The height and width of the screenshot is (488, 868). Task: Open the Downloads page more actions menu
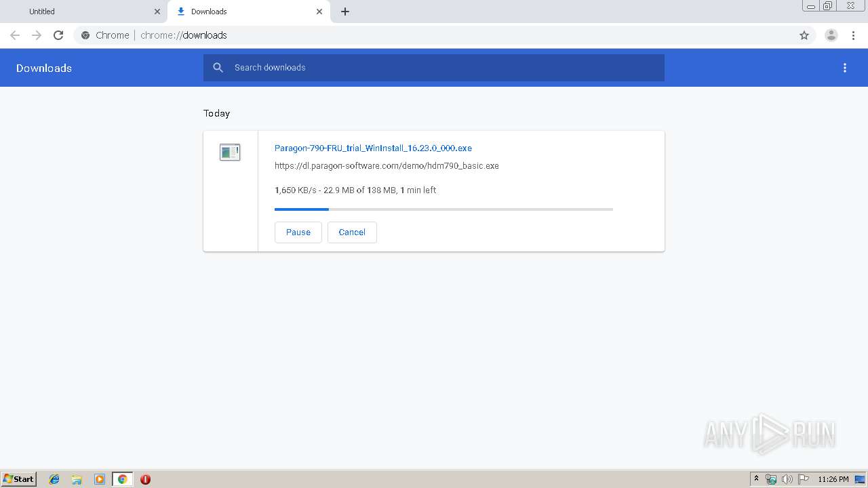(845, 68)
